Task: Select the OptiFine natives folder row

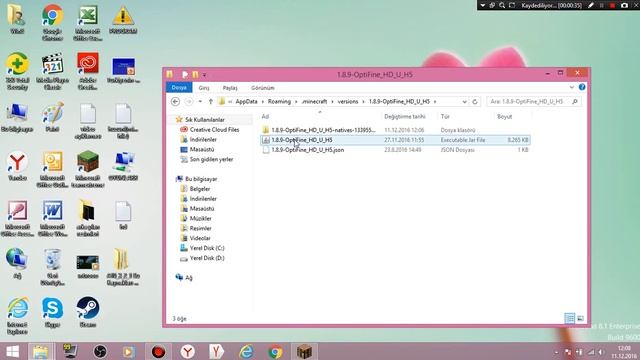Action: (395, 130)
